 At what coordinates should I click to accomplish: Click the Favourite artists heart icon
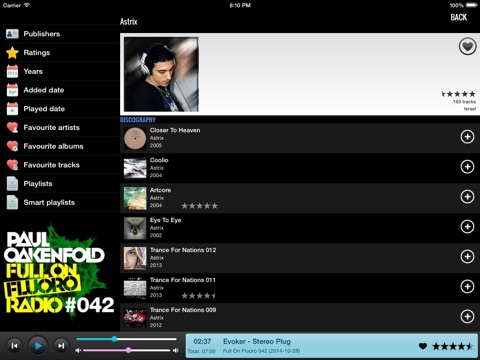click(12, 127)
